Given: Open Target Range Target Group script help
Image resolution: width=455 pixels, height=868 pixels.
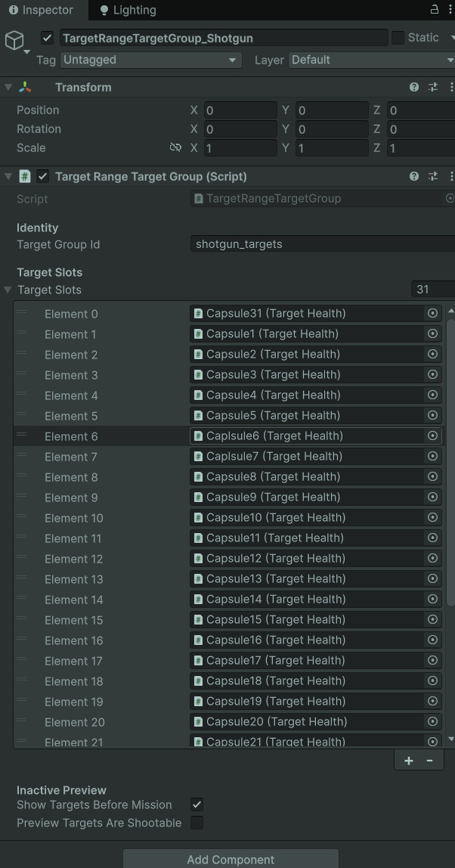Looking at the screenshot, I should (414, 176).
